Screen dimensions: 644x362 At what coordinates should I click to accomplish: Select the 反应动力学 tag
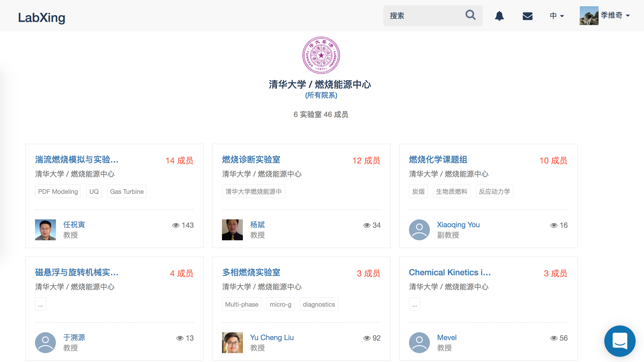[495, 191]
